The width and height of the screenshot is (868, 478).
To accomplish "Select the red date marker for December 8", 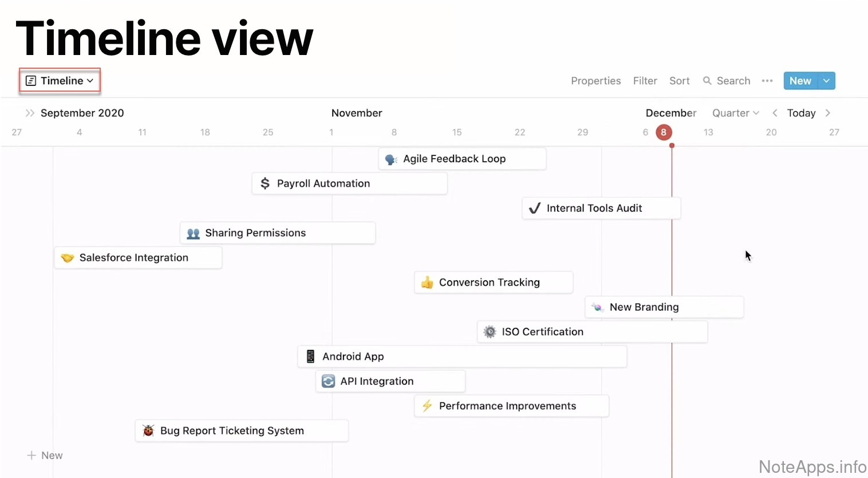I will point(664,132).
